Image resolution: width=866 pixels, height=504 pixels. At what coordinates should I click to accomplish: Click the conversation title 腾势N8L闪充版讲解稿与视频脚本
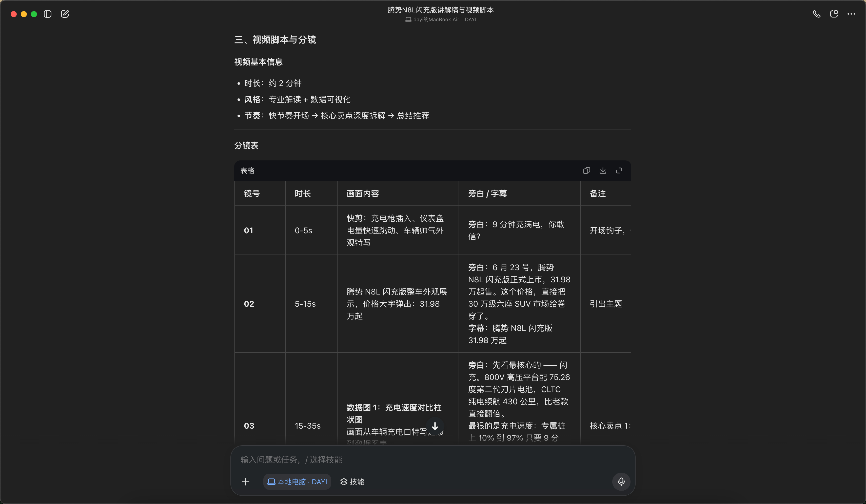[x=441, y=10]
